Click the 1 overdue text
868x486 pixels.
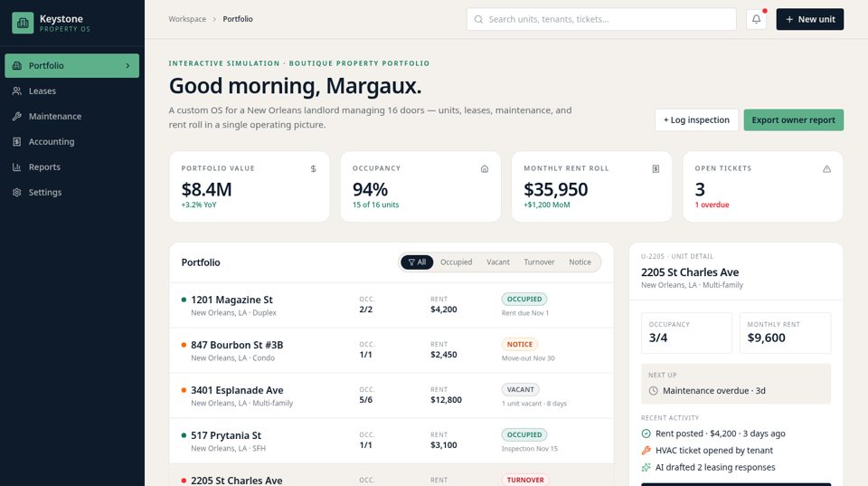[712, 205]
